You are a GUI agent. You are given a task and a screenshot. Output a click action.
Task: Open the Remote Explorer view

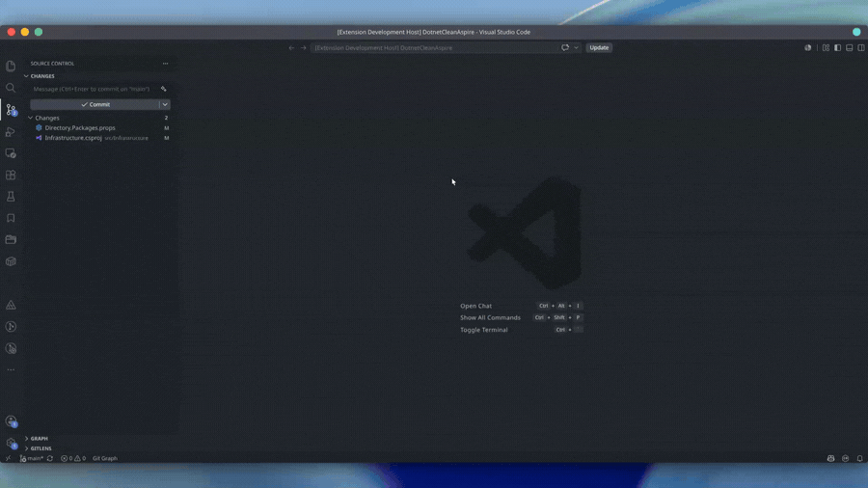(11, 153)
